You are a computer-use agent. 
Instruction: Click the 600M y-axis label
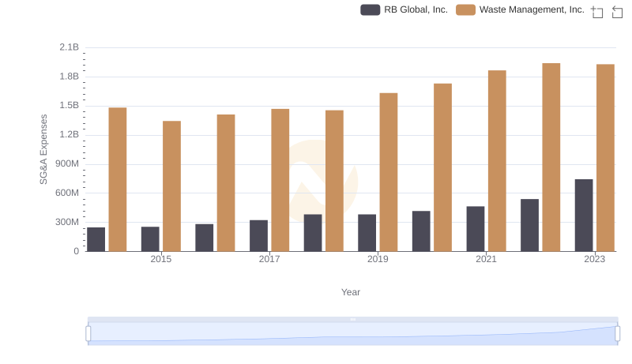(x=67, y=193)
